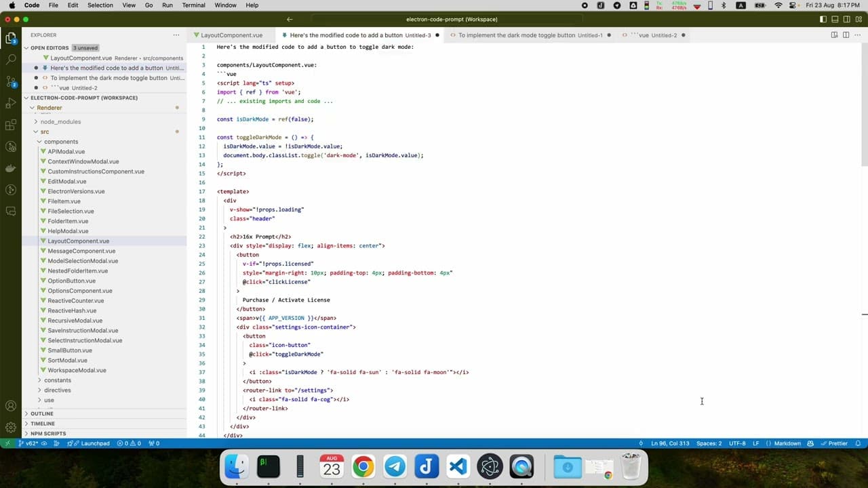The height and width of the screenshot is (488, 868).
Task: Open Source Control showing 2 pending changes
Action: click(x=10, y=81)
